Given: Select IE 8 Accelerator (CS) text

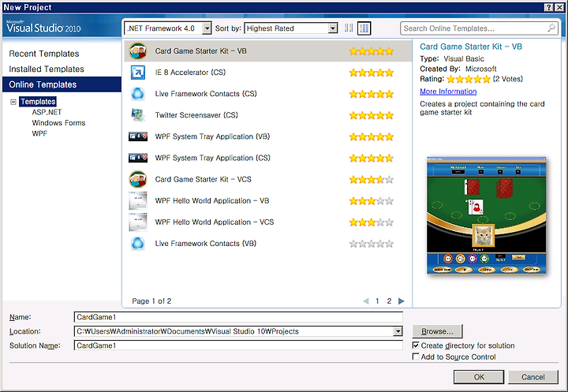Looking at the screenshot, I should [190, 73].
